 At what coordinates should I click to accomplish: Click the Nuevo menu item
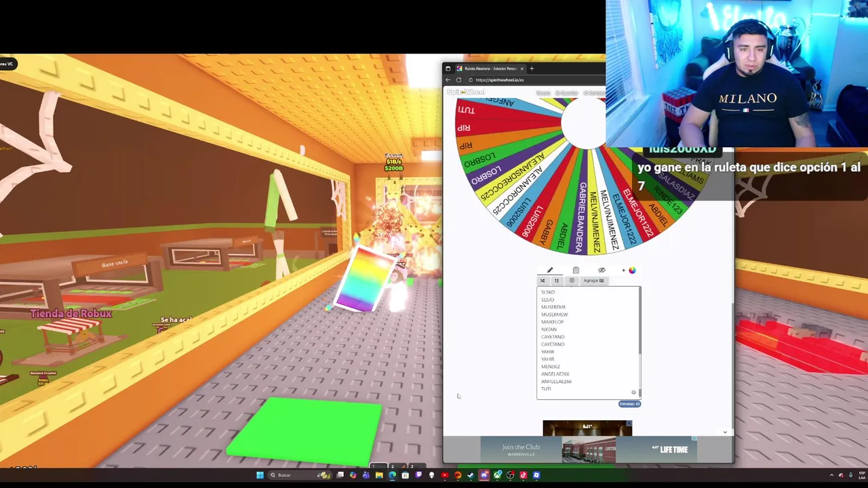click(x=543, y=93)
